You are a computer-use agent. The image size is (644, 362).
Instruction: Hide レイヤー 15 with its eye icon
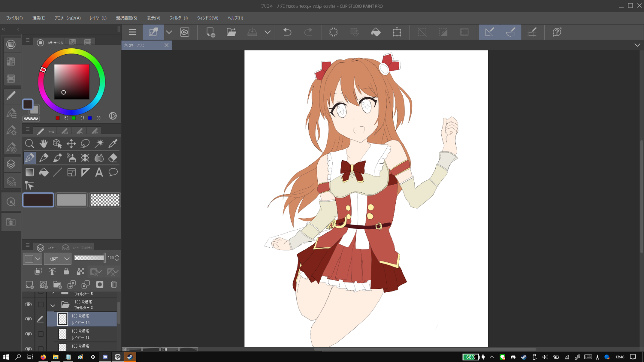[28, 319]
